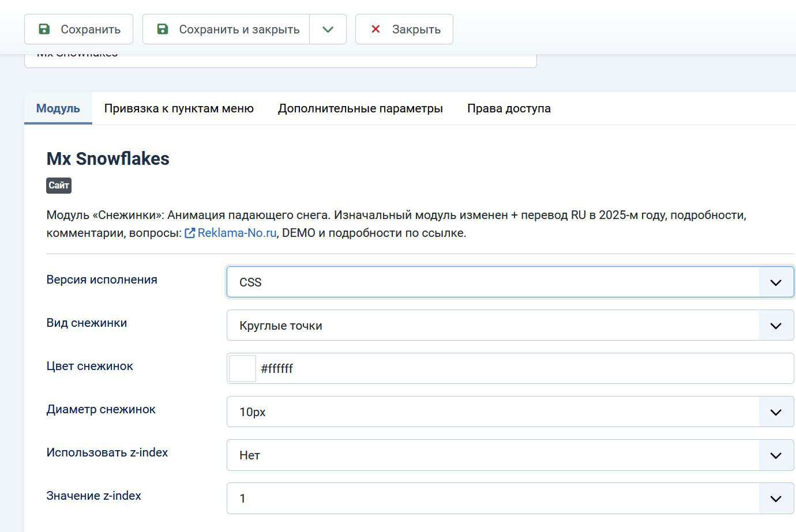
Task: Click the Вид снежинки label
Action: (x=87, y=323)
